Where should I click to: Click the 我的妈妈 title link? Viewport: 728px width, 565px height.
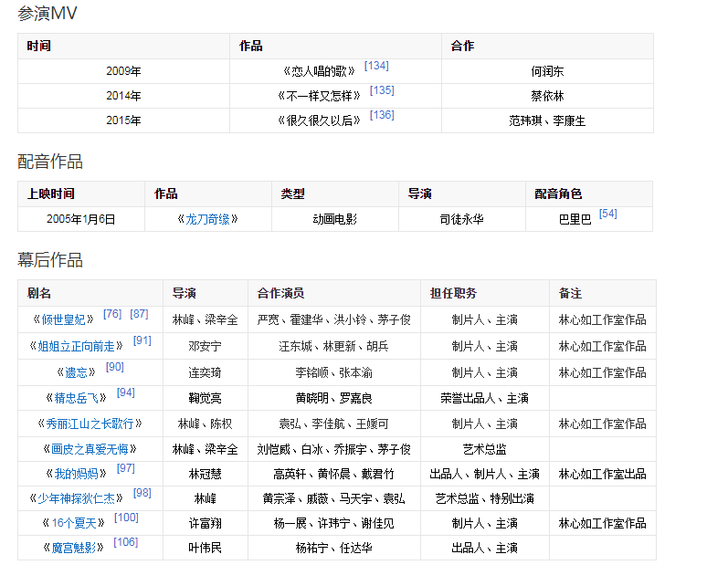click(x=76, y=474)
